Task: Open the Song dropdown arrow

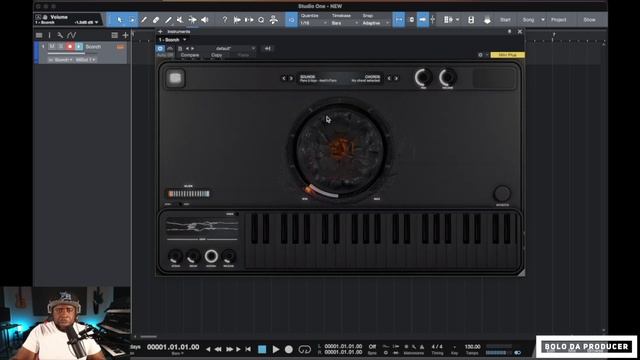Action: click(x=543, y=20)
